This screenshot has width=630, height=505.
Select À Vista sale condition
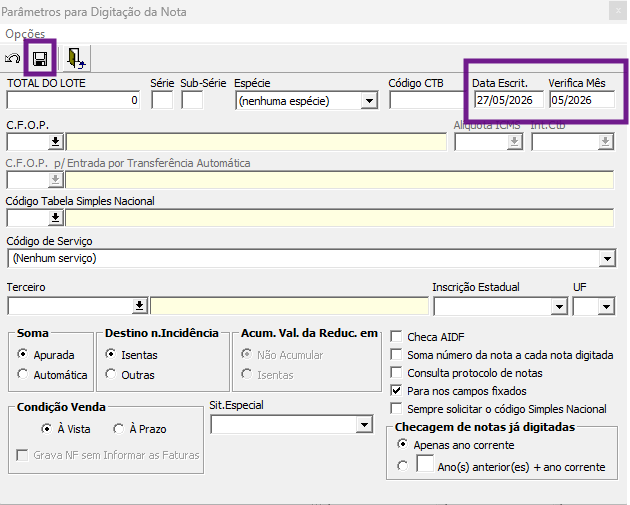(x=47, y=429)
